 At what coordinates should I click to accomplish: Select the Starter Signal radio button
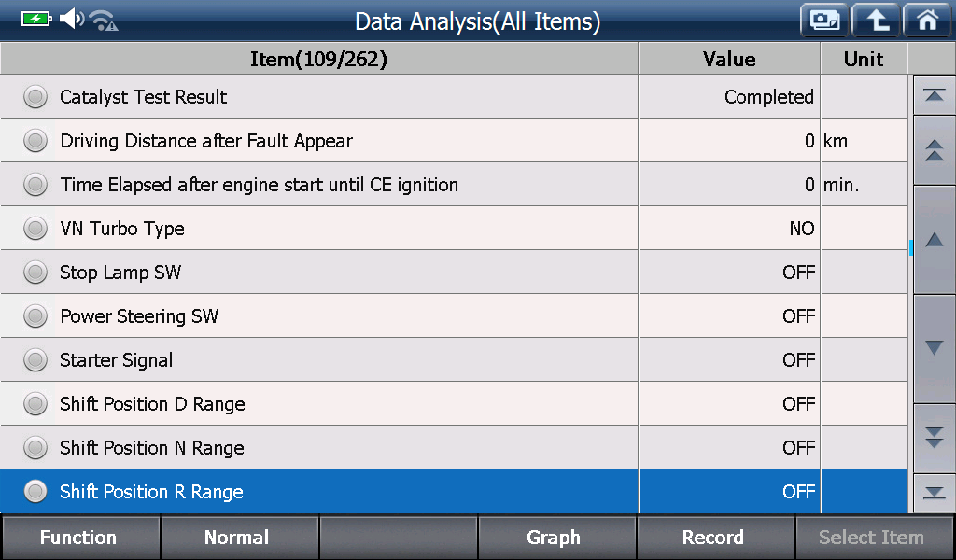pyautogui.click(x=35, y=360)
